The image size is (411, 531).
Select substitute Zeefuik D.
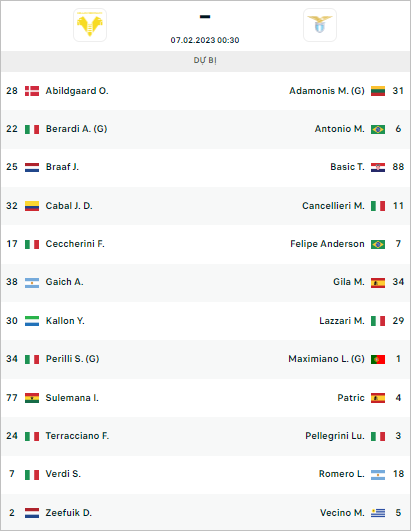pyautogui.click(x=69, y=513)
